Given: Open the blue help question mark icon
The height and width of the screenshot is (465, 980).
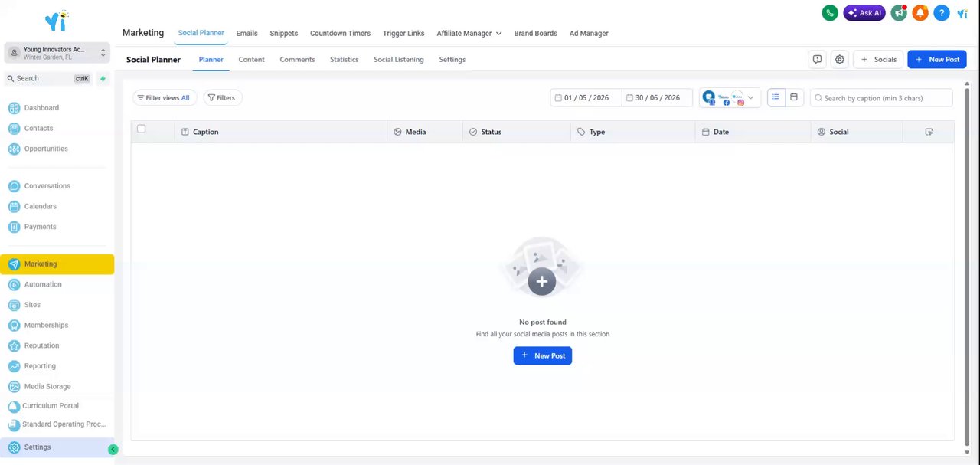Looking at the screenshot, I should pos(942,13).
